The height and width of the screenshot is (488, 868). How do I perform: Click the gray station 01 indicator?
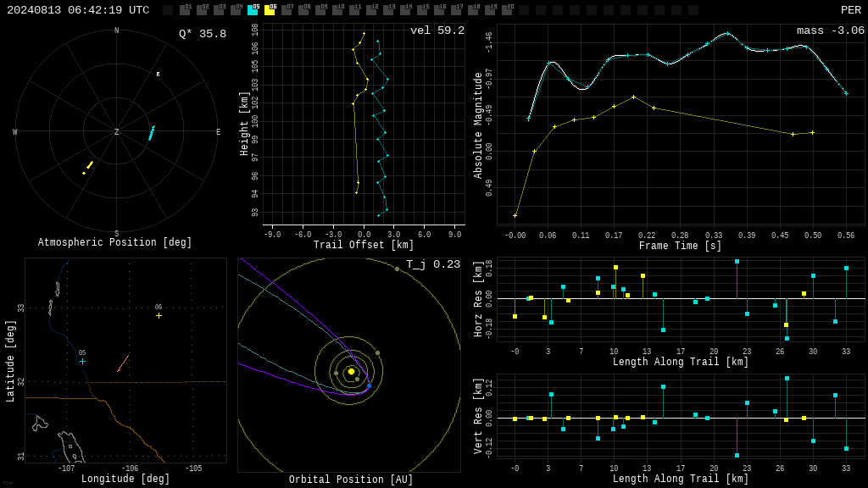186,10
